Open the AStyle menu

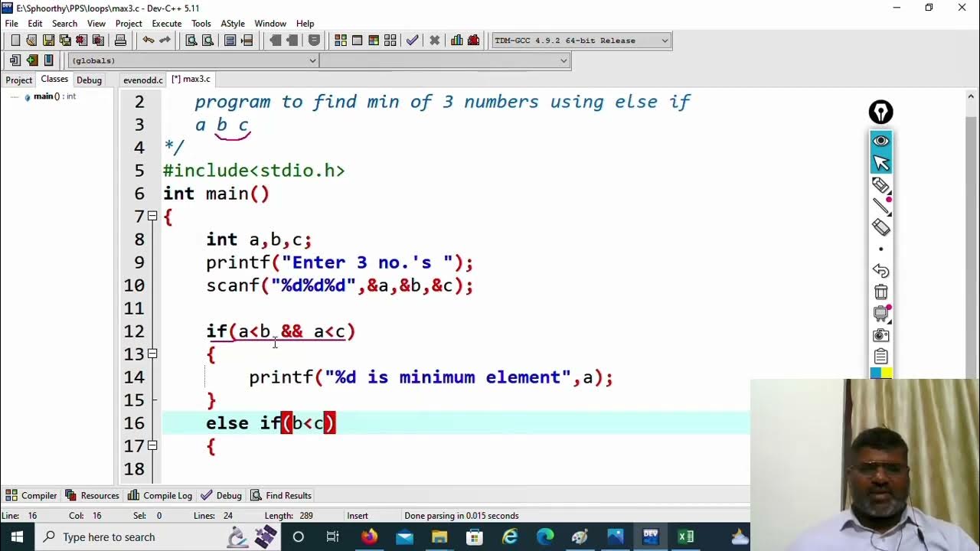coord(233,24)
